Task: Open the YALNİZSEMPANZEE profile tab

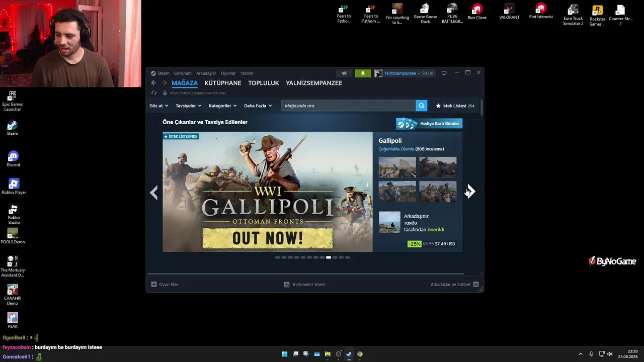Action: 314,83
